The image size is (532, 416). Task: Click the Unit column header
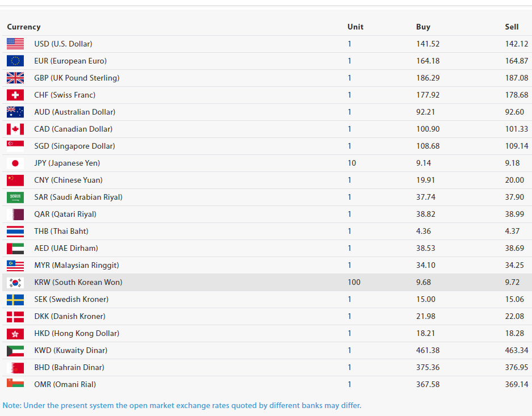point(355,27)
